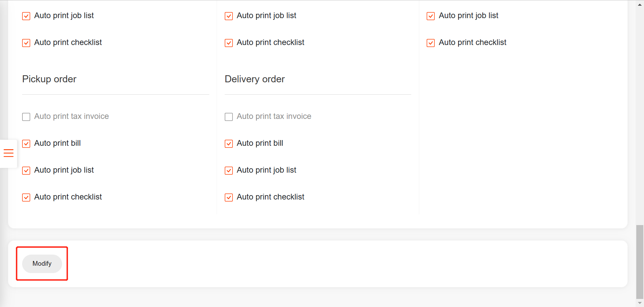Enable Auto print tax invoice for Delivery order
644x307 pixels.
tap(229, 117)
